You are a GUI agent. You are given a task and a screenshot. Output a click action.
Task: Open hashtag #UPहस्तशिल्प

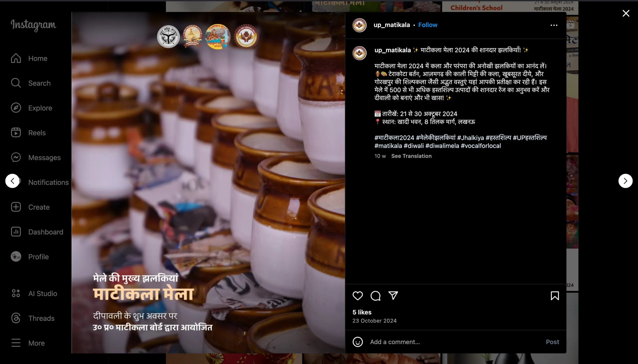[x=530, y=138]
